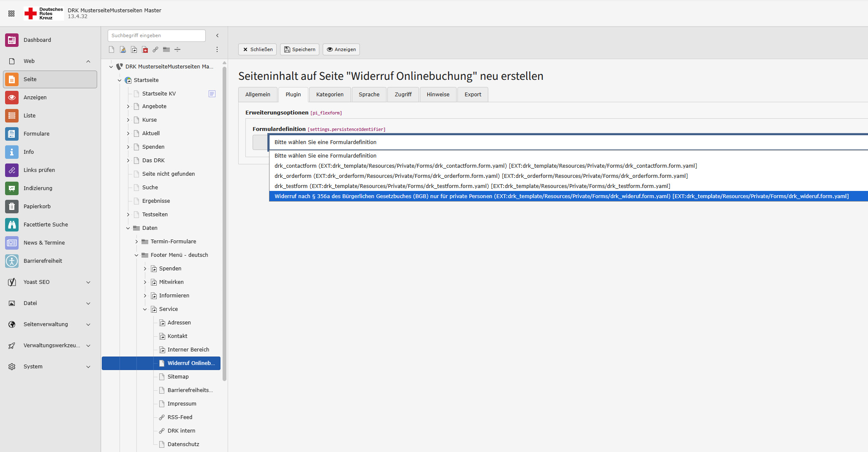This screenshot has width=868, height=452.
Task: Select the Sitemap page in tree
Action: [x=178, y=377]
